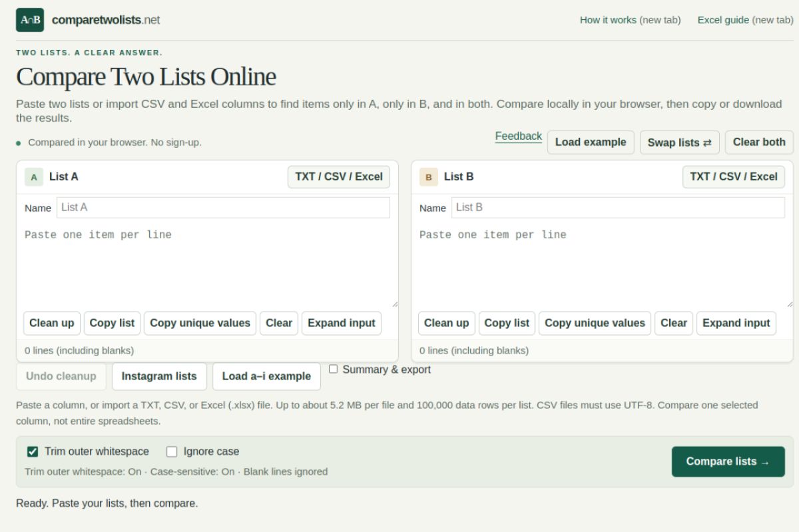Clean up List B
The width and height of the screenshot is (799, 532).
tap(447, 324)
